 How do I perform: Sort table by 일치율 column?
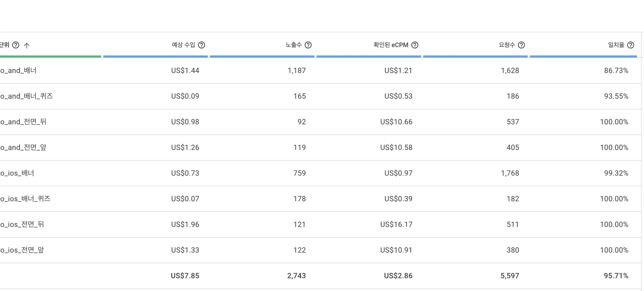(x=616, y=45)
